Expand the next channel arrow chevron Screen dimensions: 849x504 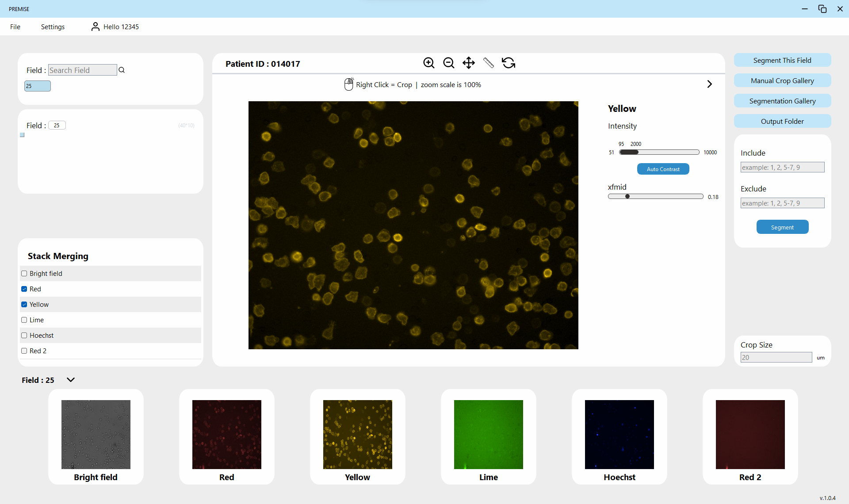click(709, 84)
